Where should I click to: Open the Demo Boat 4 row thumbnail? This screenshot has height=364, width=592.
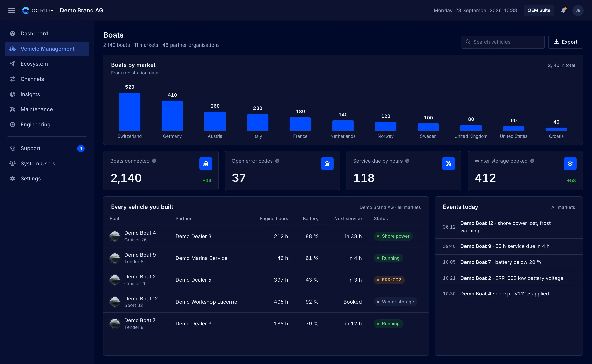[115, 236]
